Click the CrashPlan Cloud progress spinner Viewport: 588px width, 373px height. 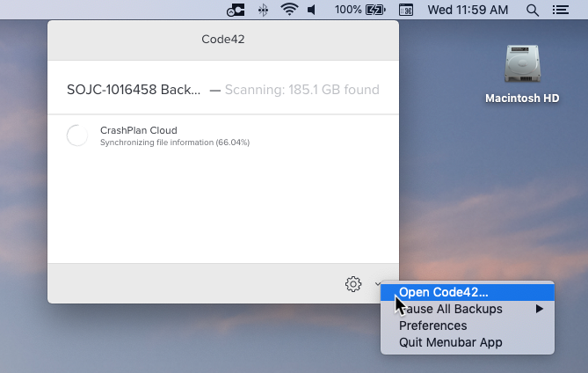coord(77,135)
